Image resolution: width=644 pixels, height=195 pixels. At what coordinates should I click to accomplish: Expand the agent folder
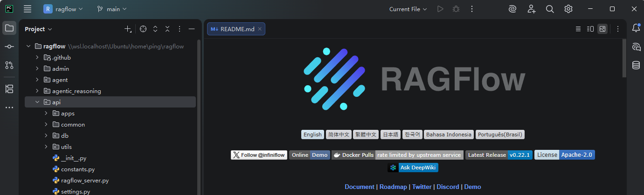pyautogui.click(x=37, y=80)
